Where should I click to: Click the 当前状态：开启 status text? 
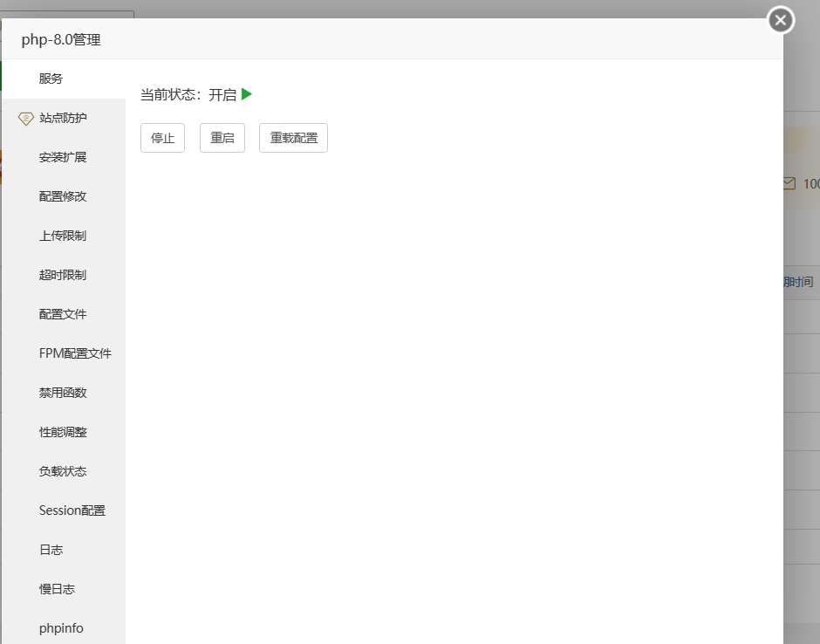click(x=188, y=95)
